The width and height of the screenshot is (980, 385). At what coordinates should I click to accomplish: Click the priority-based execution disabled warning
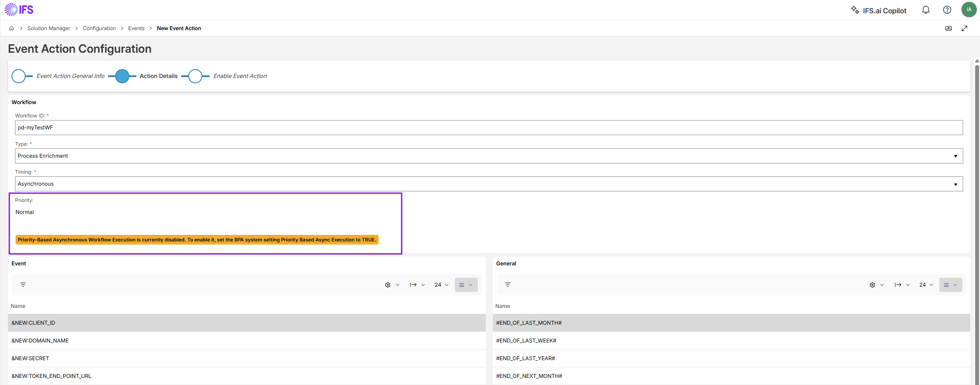(x=197, y=240)
